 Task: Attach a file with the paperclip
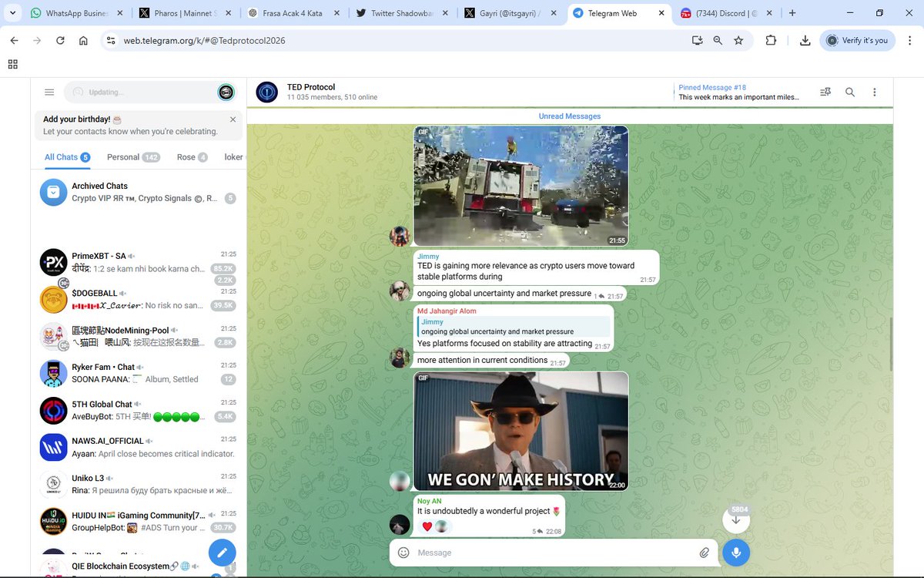click(704, 553)
